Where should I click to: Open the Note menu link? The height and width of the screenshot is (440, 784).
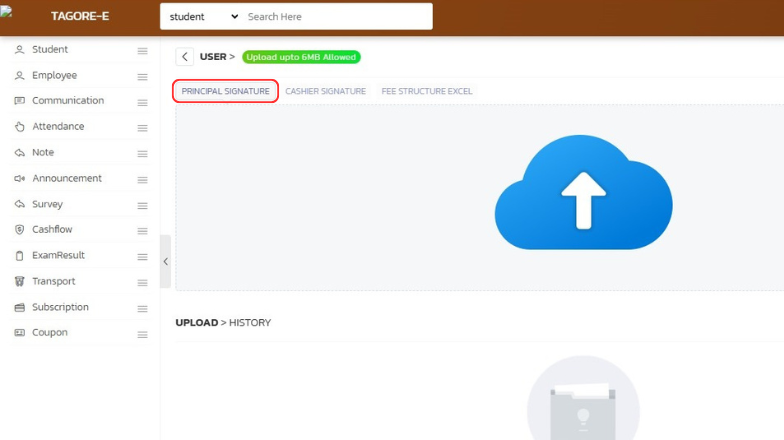coord(43,152)
